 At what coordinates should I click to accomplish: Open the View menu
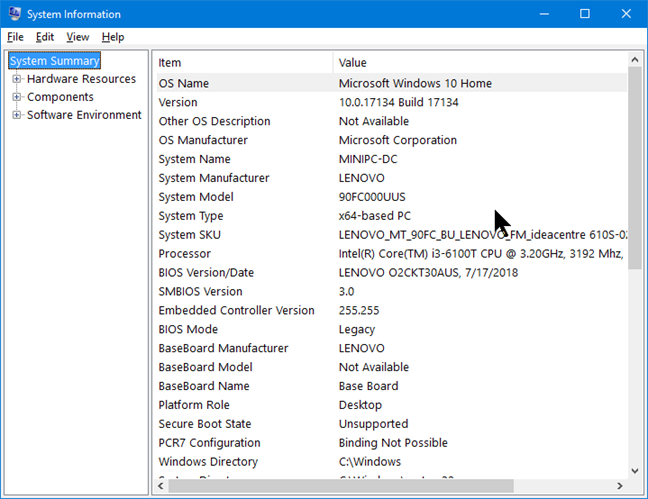click(x=78, y=37)
